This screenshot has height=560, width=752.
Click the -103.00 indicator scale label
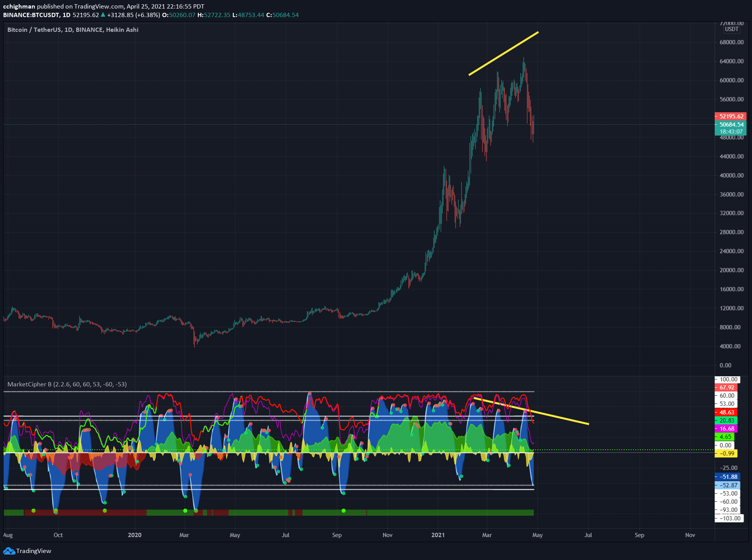729,518
